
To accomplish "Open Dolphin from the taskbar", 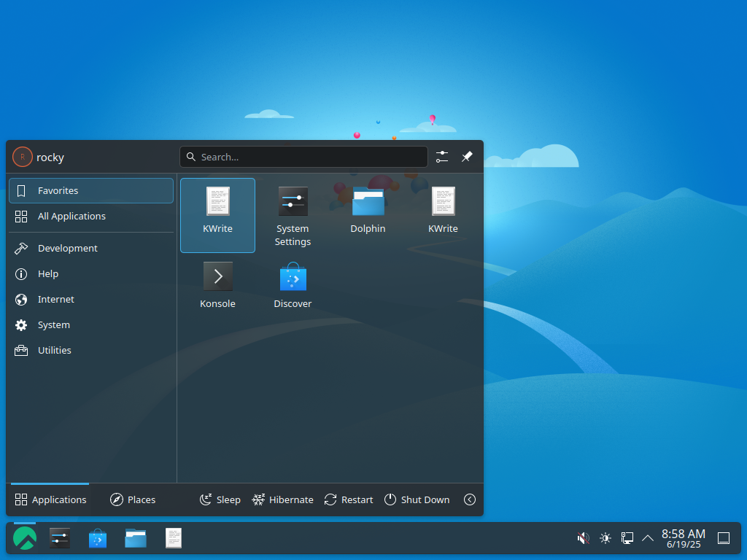I will [135, 538].
